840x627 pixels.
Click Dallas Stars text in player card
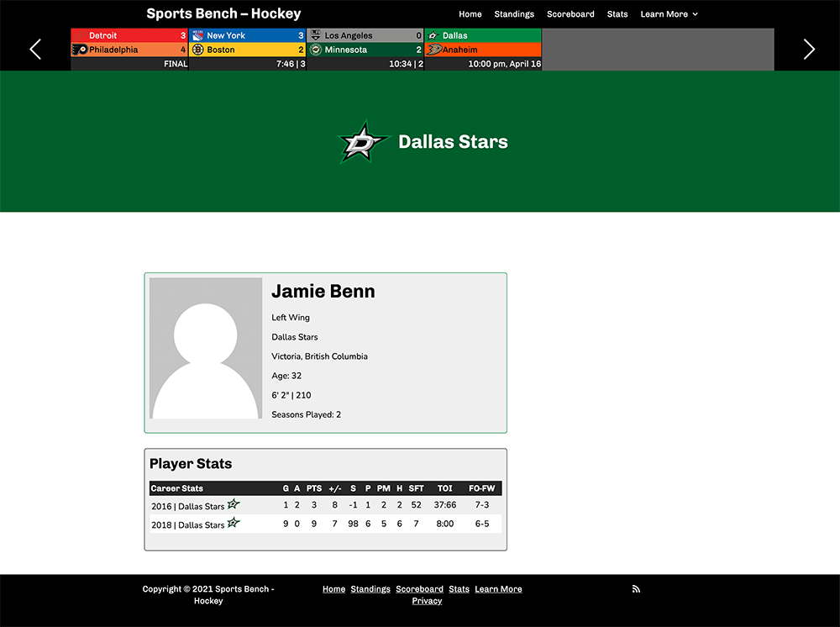[295, 337]
